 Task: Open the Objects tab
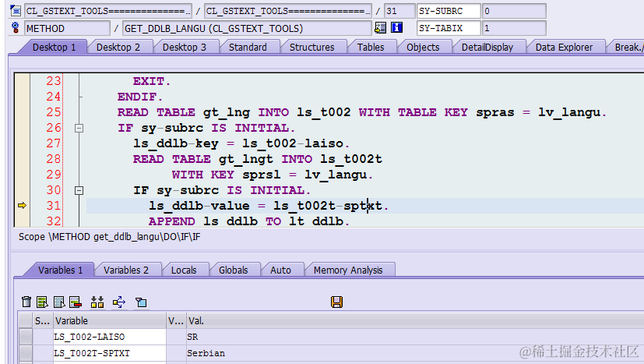423,48
